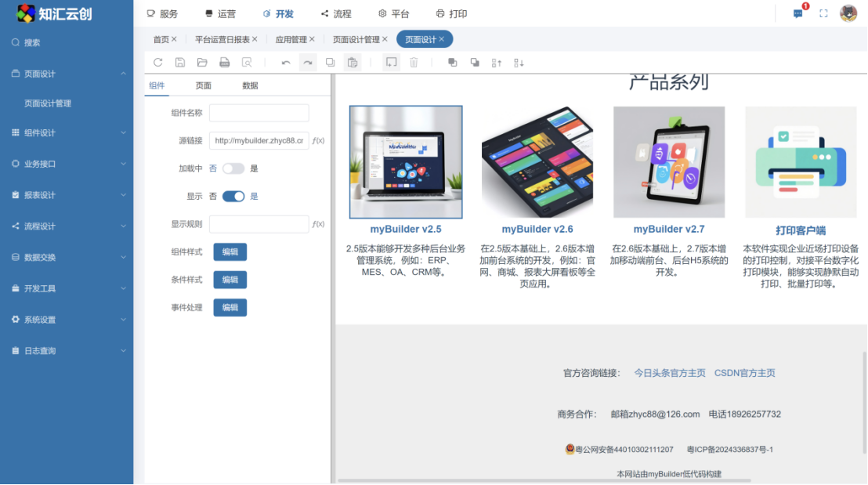Expand the 系统设置 sidebar menu
Image resolution: width=868 pixels, height=485 pixels.
coord(67,320)
